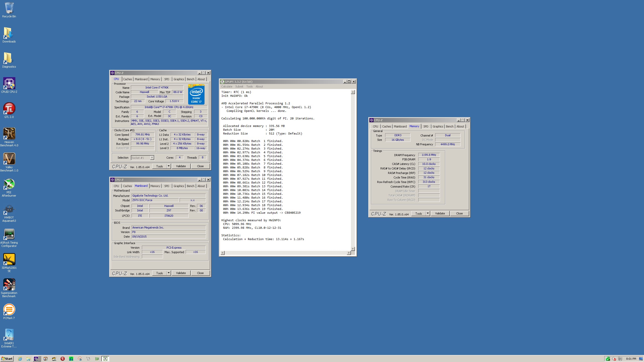
Task: Launch PCMark 7 desktop shortcut
Action: [9, 312]
